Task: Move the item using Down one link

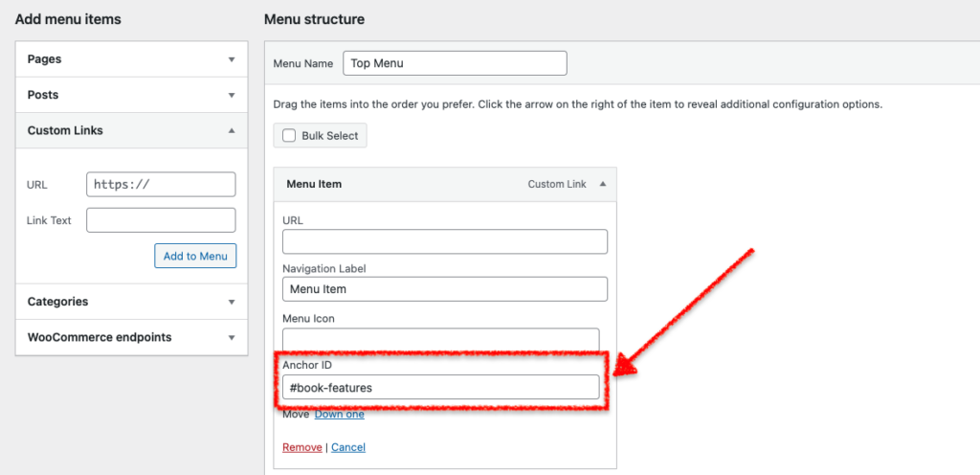Action: 339,415
